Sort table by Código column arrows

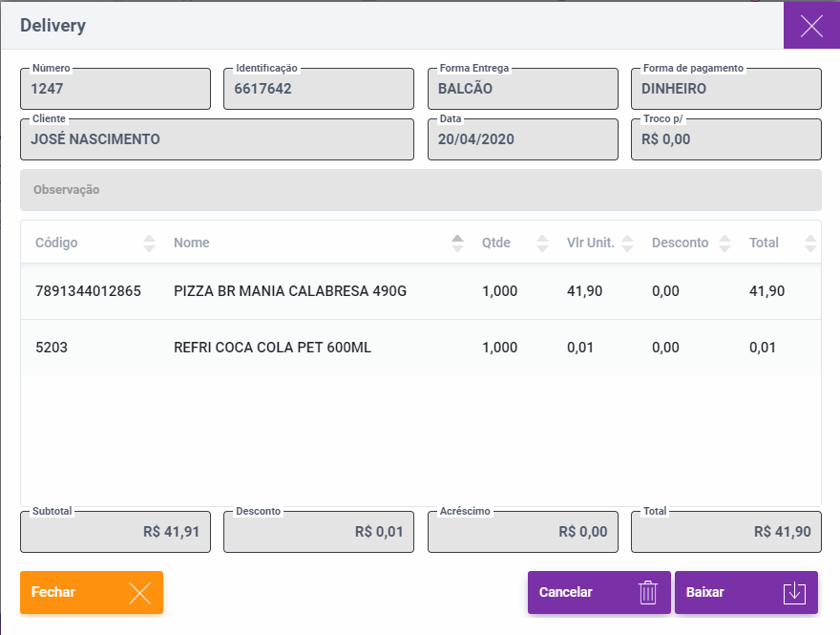[x=149, y=243]
